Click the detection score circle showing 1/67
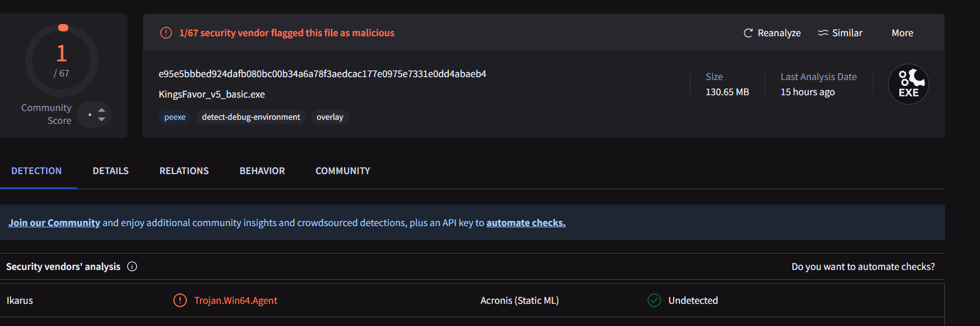 click(61, 60)
